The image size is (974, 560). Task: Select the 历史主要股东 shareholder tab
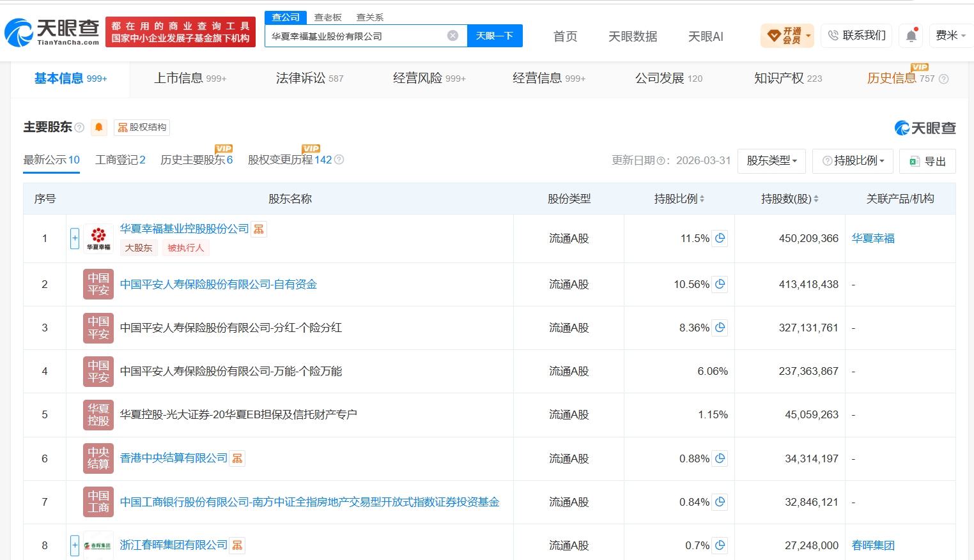197,160
